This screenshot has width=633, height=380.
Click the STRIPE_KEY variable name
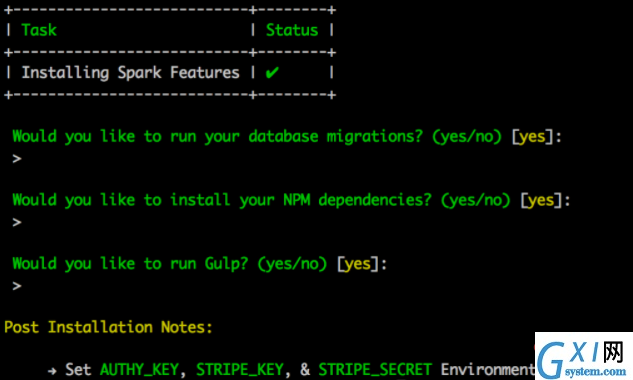point(240,370)
